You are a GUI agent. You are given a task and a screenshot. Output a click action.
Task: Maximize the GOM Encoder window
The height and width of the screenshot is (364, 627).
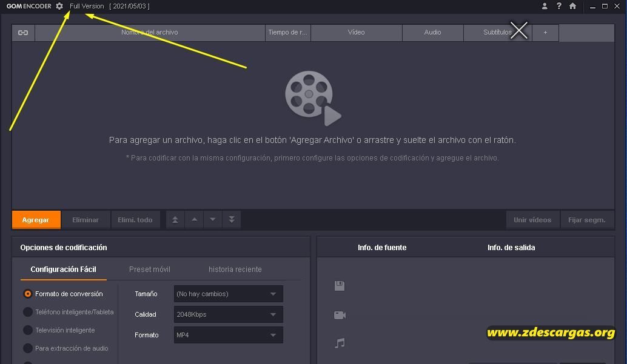pyautogui.click(x=605, y=6)
